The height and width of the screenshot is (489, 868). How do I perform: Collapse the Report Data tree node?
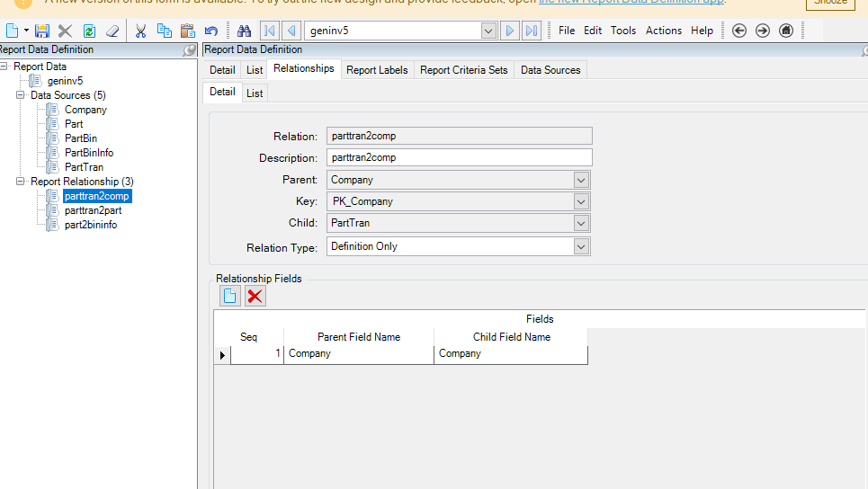4,67
